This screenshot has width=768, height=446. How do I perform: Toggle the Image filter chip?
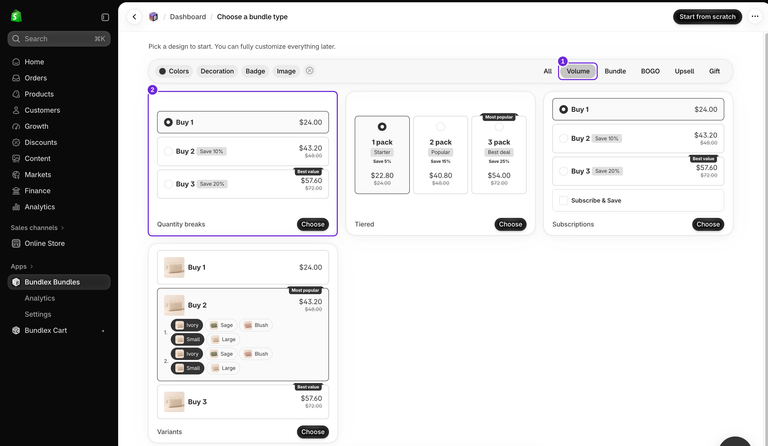point(286,71)
